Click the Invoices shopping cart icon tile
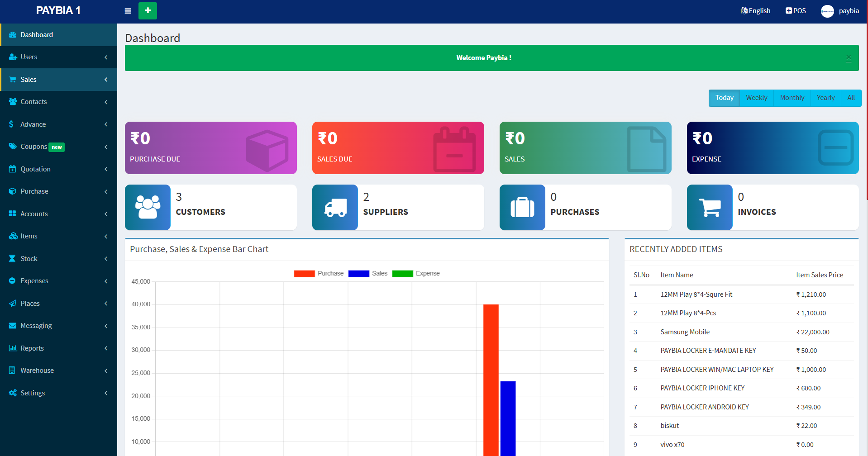This screenshot has width=868, height=456. pyautogui.click(x=710, y=207)
